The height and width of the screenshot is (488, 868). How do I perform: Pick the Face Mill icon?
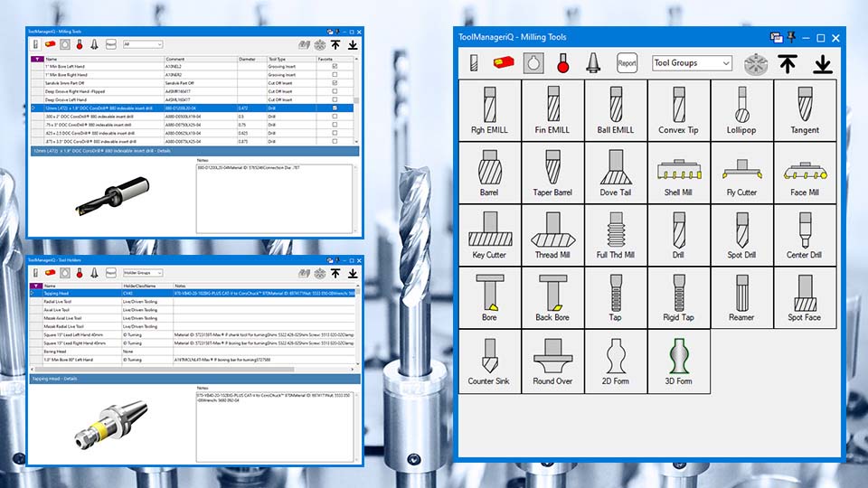click(805, 174)
